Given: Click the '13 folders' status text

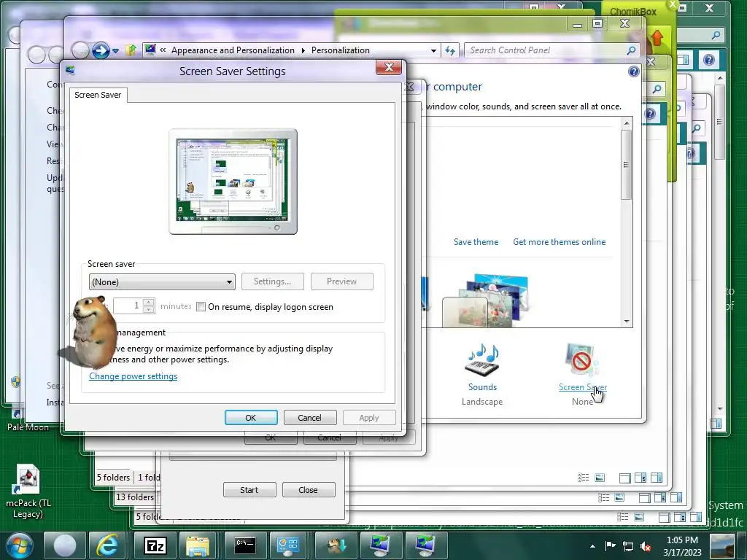Looking at the screenshot, I should coord(135,497).
